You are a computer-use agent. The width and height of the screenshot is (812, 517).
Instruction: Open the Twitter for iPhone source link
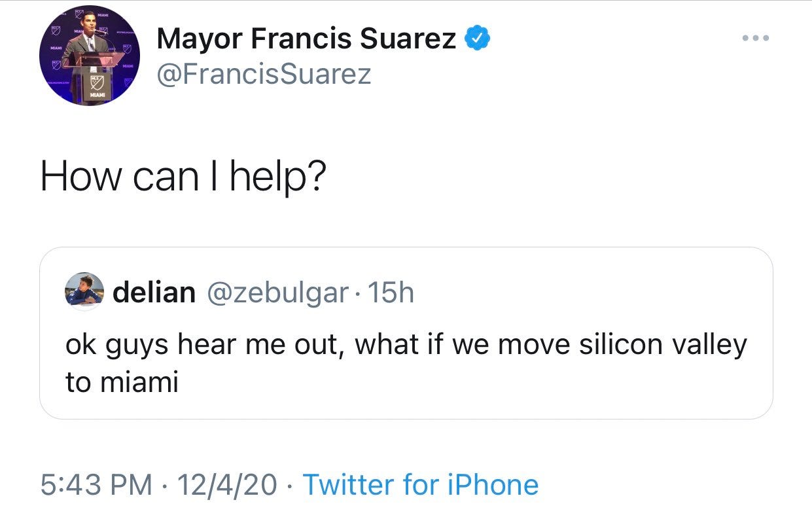point(421,485)
